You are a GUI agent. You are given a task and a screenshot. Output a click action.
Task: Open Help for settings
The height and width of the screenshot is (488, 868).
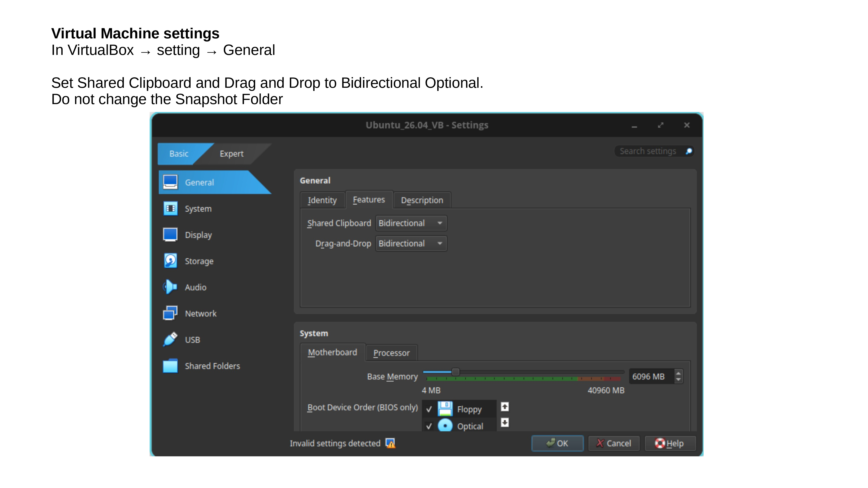(670, 443)
